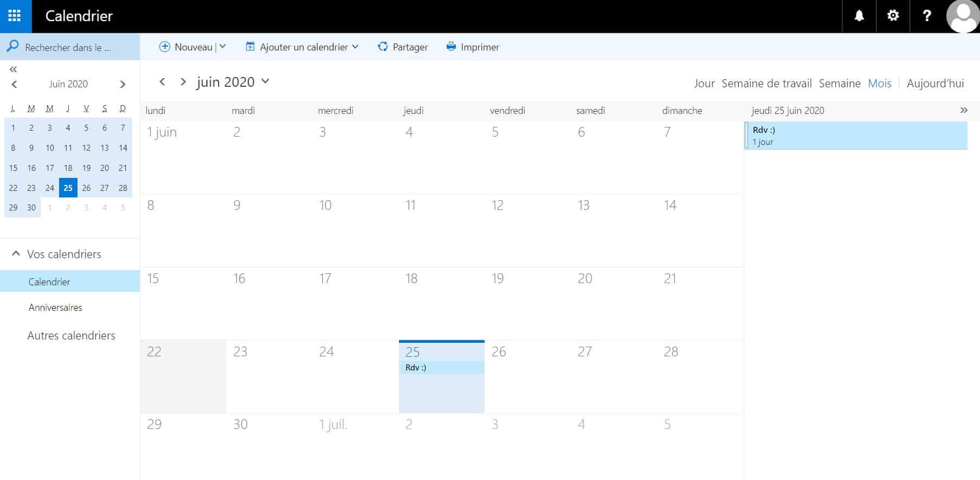Click the help question mark icon
Image resolution: width=980 pixels, height=480 pixels.
(927, 16)
